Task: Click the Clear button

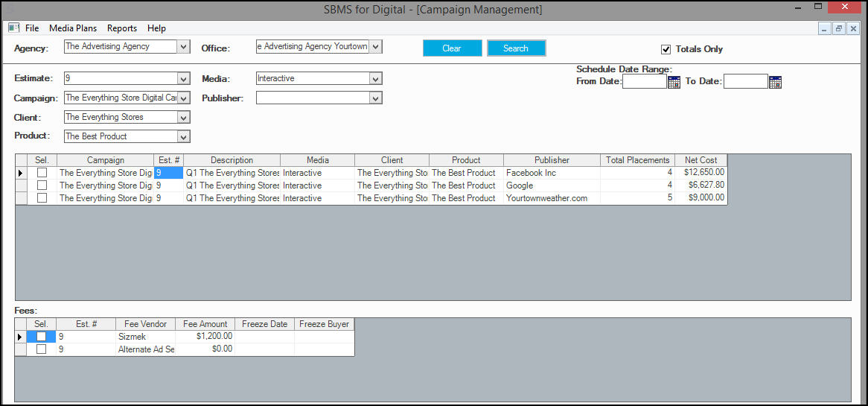Action: 452,48
